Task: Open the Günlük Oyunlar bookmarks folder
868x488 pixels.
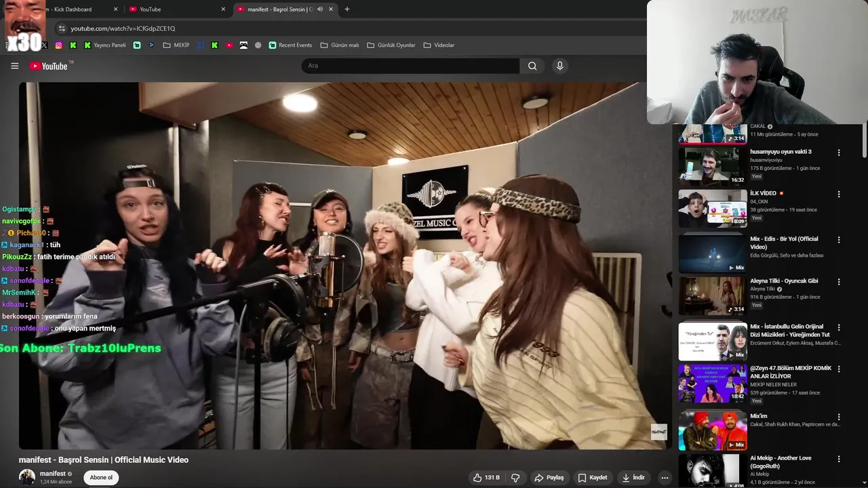Action: click(391, 45)
